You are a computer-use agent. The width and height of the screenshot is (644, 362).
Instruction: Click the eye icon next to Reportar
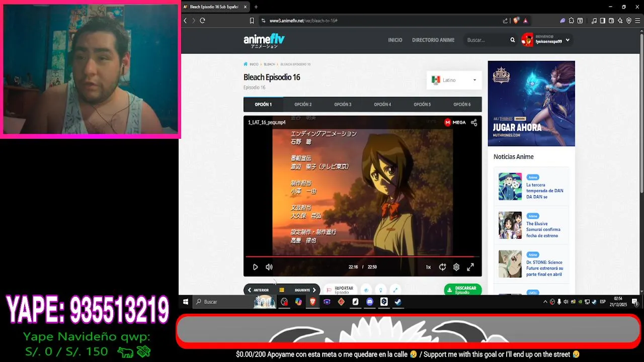point(366,290)
